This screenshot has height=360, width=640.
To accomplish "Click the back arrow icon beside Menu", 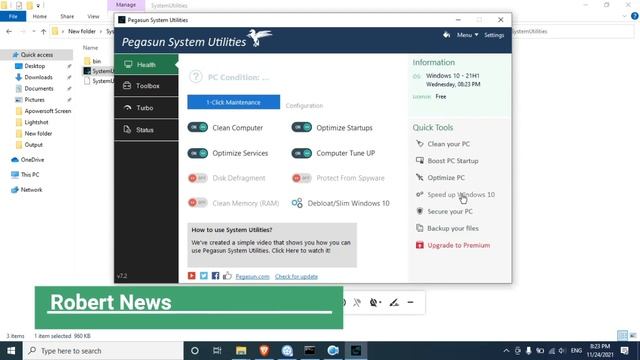I will (x=447, y=35).
